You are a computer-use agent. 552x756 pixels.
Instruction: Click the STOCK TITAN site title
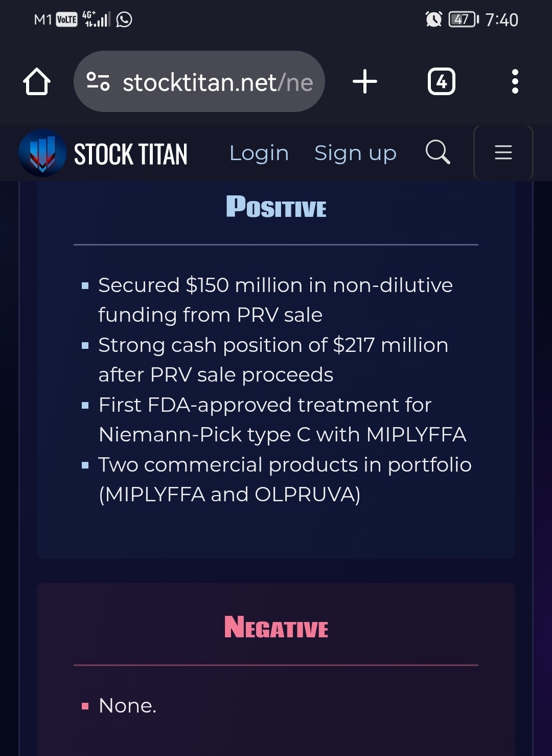131,154
